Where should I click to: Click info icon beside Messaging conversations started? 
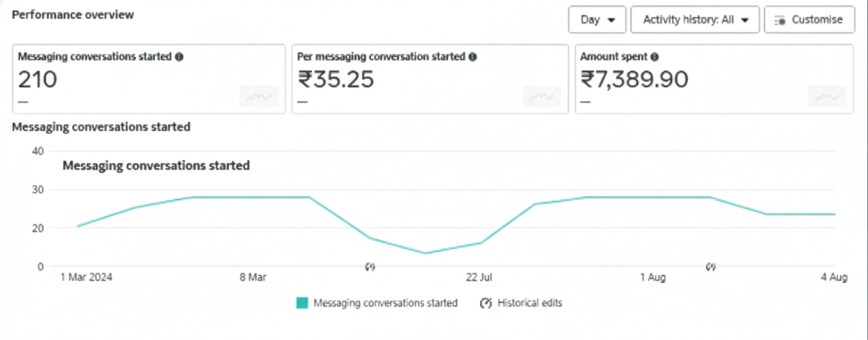179,57
